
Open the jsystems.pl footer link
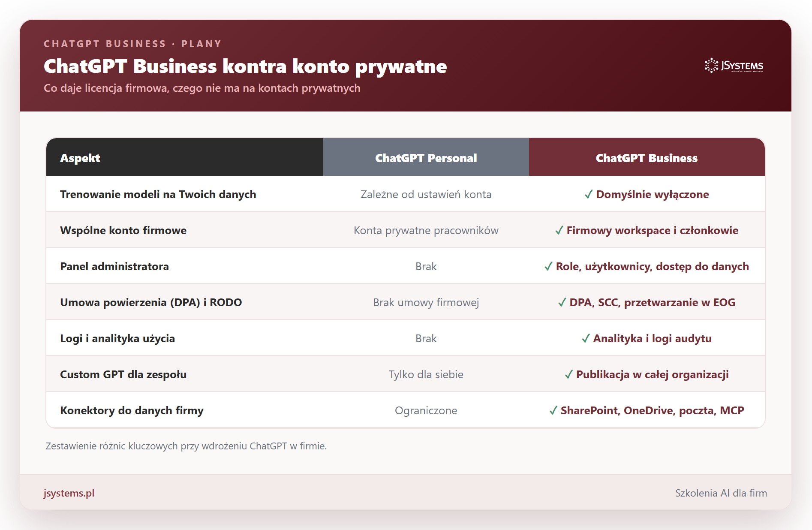click(x=69, y=493)
